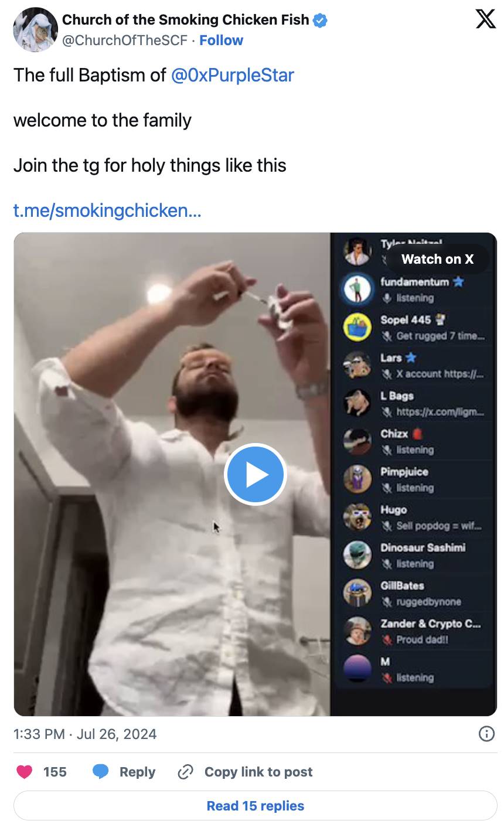
Task: Play the baptism video
Action: click(x=255, y=474)
